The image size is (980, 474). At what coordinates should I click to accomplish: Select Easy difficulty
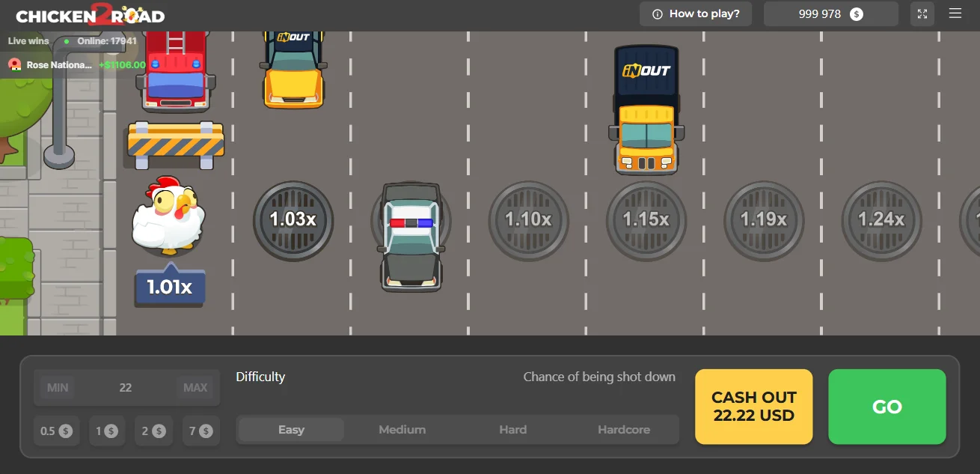(x=291, y=430)
